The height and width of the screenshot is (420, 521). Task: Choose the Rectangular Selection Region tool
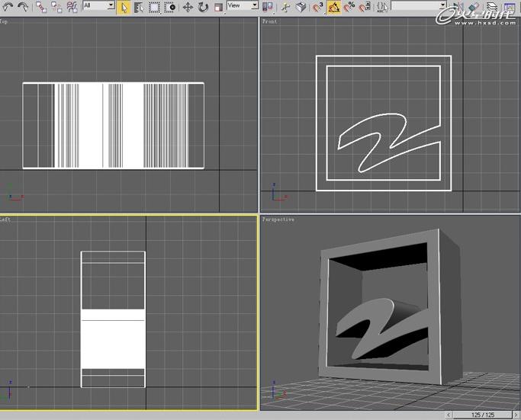pos(154,8)
